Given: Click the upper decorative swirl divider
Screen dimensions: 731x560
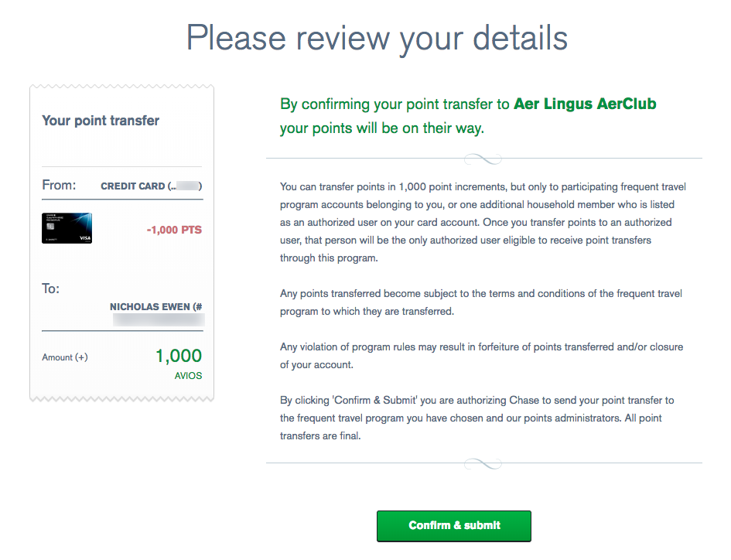Looking at the screenshot, I should coord(483,159).
